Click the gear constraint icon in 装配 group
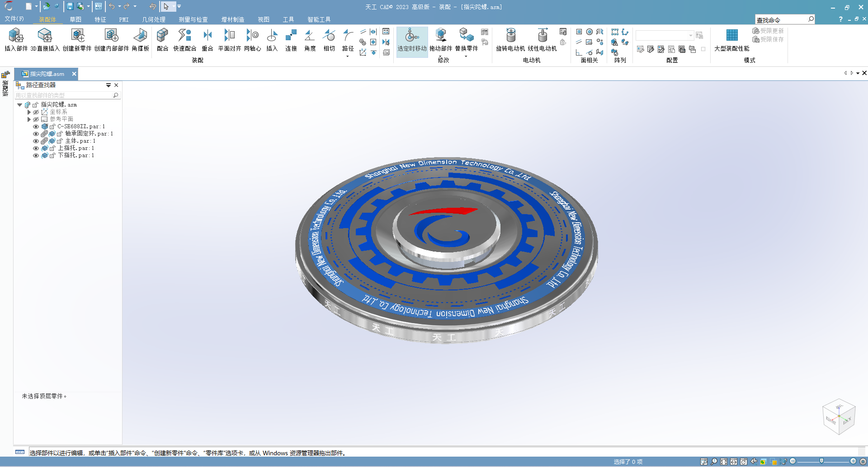Viewport: 868px width, 467px height. 363,42
